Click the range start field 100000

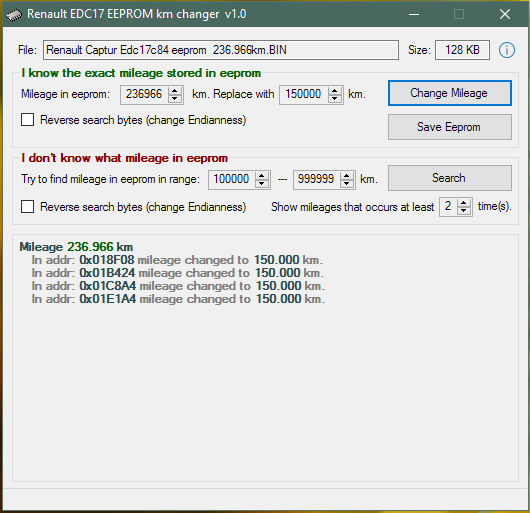(232, 179)
